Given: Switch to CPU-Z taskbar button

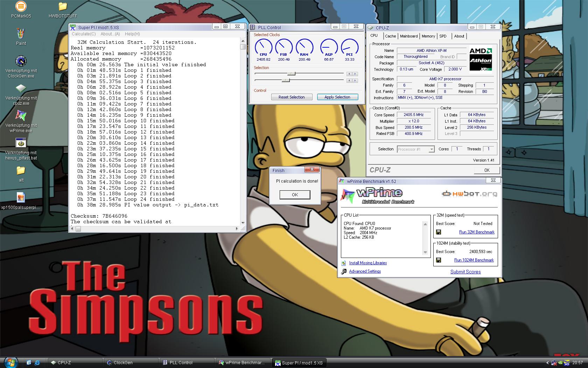Looking at the screenshot, I should click(x=75, y=363).
